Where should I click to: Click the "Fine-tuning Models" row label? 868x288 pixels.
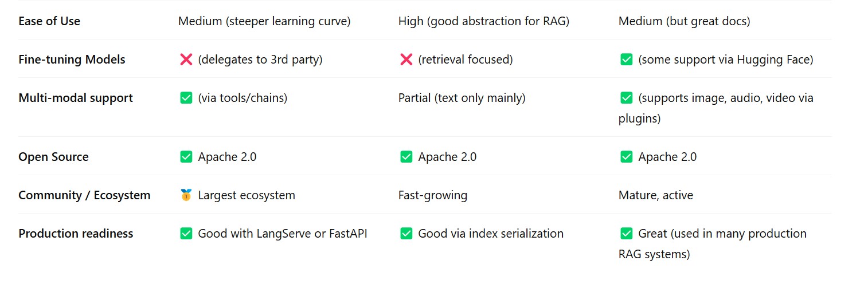[72, 60]
